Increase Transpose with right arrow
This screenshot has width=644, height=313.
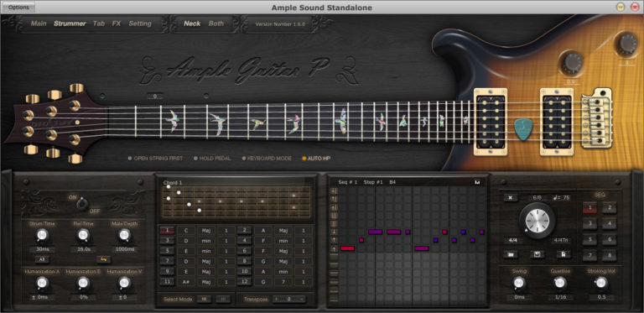click(x=302, y=299)
